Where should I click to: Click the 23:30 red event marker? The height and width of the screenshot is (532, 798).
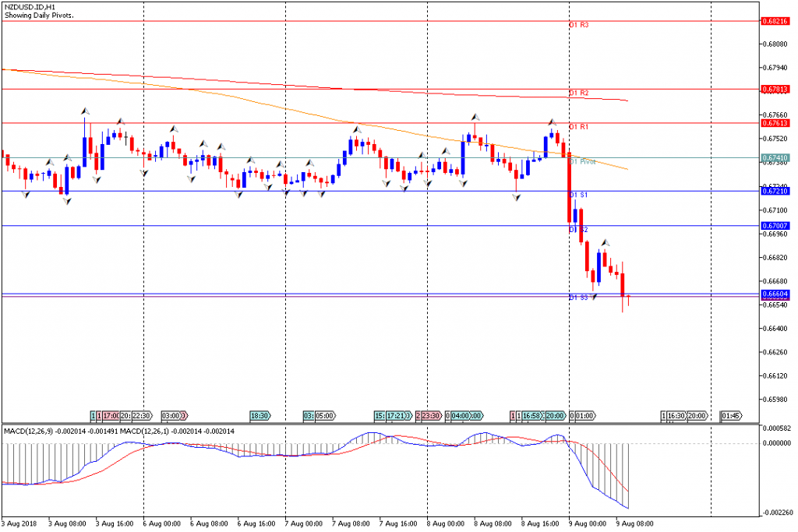pyautogui.click(x=431, y=416)
